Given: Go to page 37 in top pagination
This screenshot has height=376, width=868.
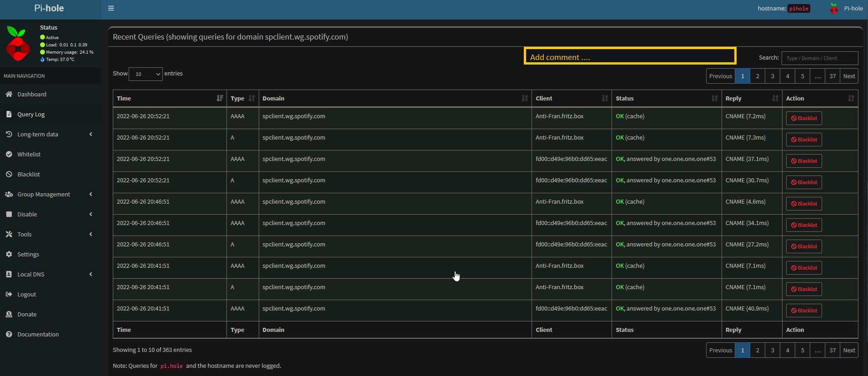Looking at the screenshot, I should (x=832, y=76).
